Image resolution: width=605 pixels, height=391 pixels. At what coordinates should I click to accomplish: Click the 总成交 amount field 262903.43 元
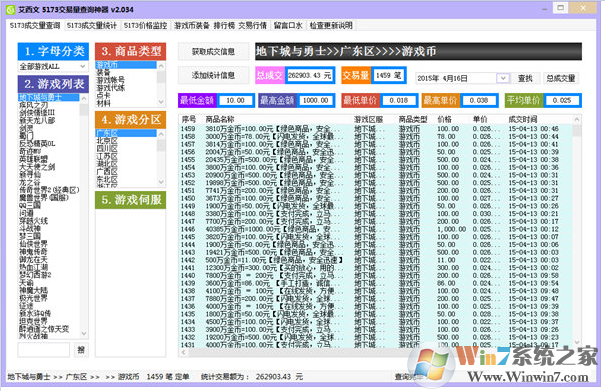click(309, 75)
